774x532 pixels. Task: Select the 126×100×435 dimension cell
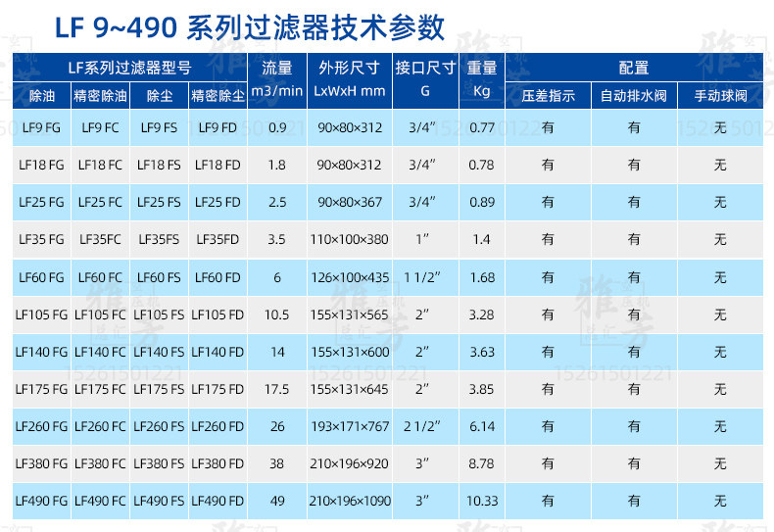coord(350,277)
